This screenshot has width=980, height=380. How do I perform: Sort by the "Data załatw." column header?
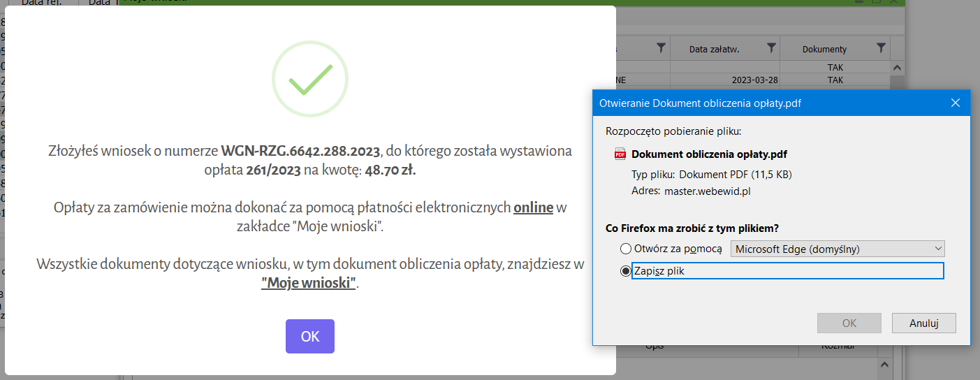714,49
